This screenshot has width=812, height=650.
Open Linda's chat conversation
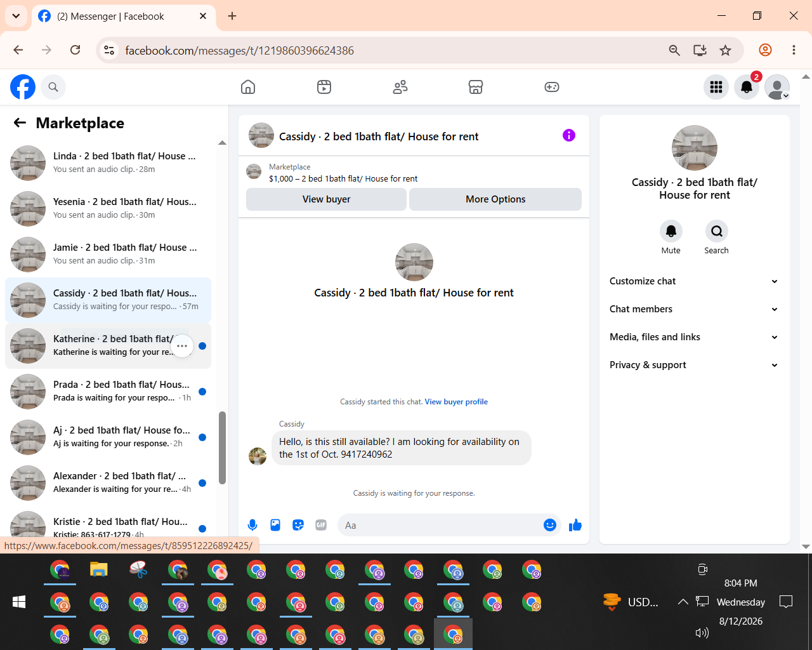coord(108,163)
